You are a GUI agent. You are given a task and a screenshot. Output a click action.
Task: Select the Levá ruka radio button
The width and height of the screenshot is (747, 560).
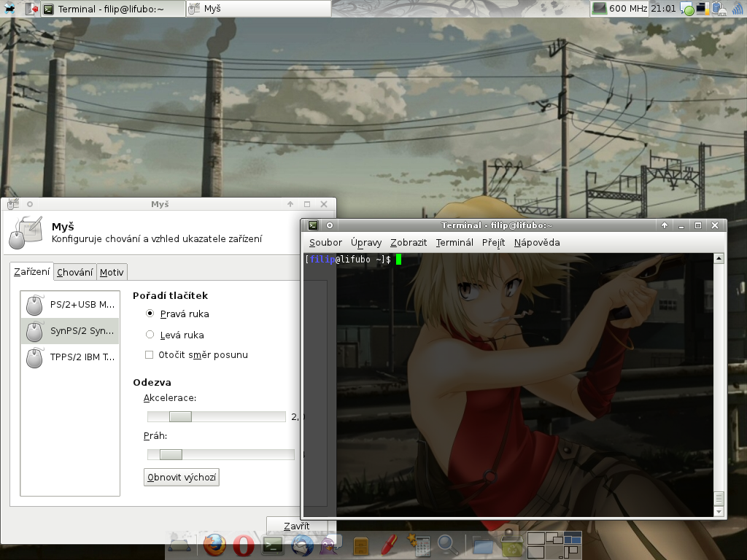[150, 334]
